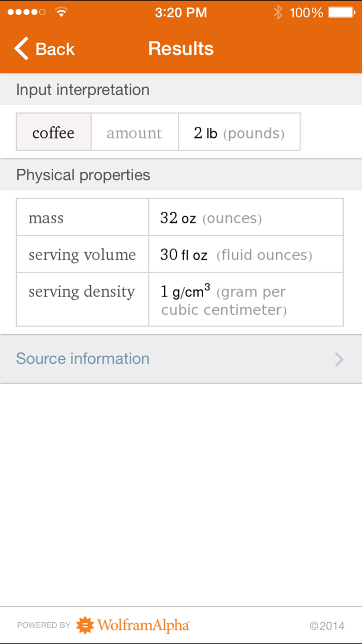Image resolution: width=362 pixels, height=644 pixels.
Task: Select the serving density table row
Action: (x=181, y=299)
